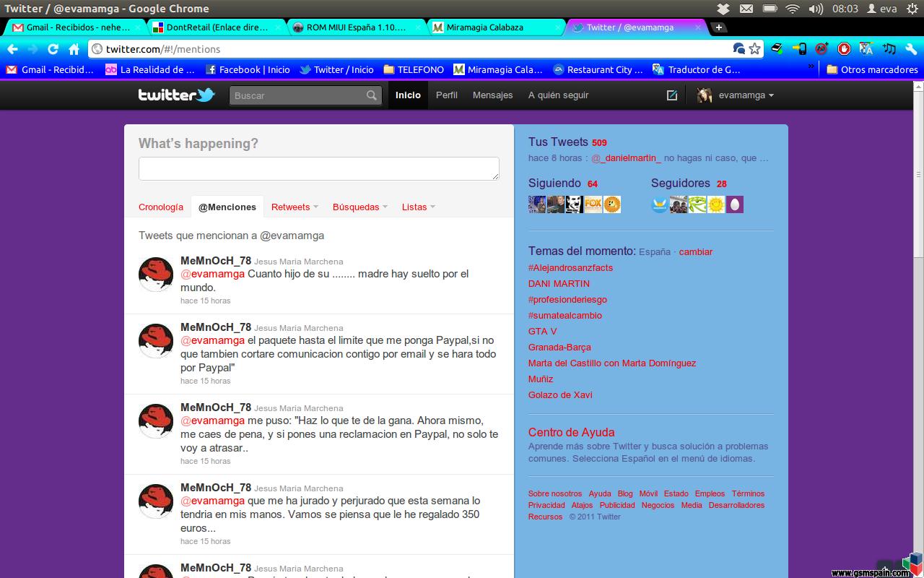Open the volume speaker indicator
Screen dimensions: 924x578
point(816,9)
